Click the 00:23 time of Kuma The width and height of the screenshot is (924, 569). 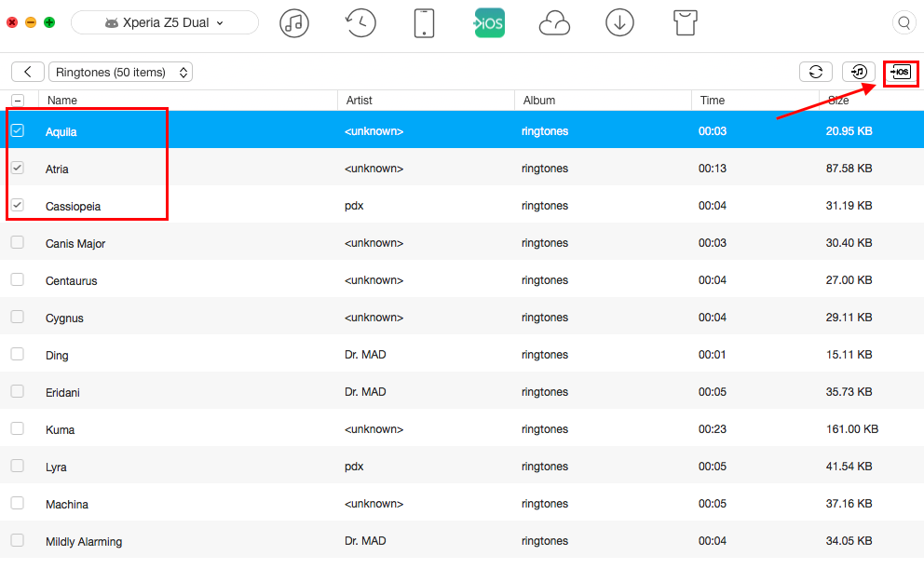point(713,428)
